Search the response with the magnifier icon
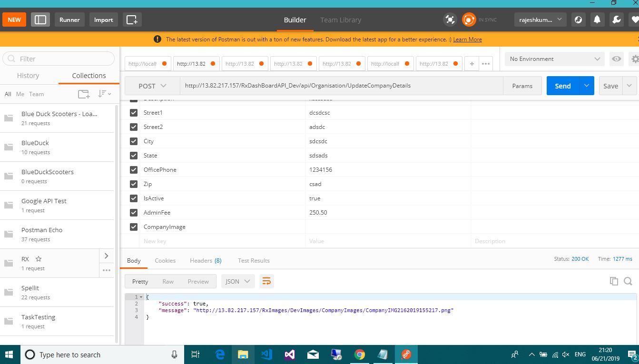The width and height of the screenshot is (639, 364). pyautogui.click(x=628, y=281)
